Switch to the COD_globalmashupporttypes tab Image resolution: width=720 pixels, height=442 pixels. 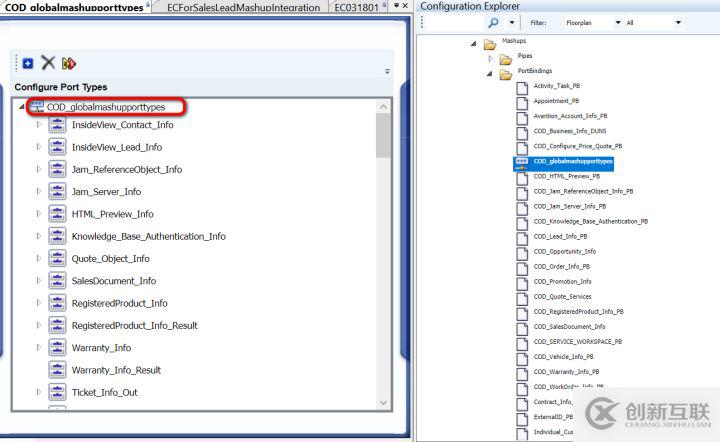tap(74, 7)
